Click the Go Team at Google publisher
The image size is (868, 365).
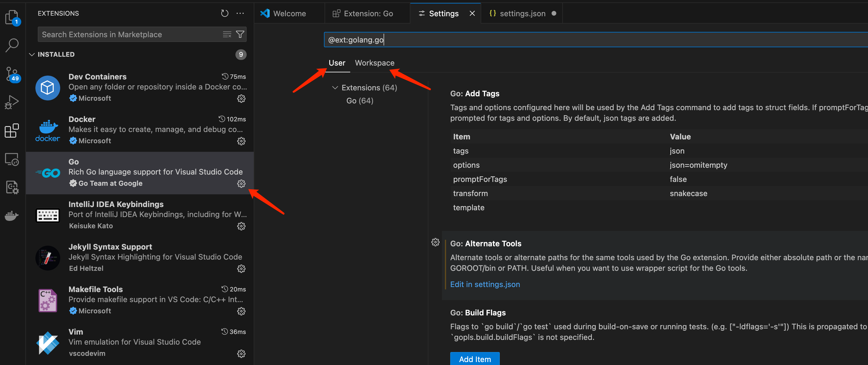(x=110, y=183)
